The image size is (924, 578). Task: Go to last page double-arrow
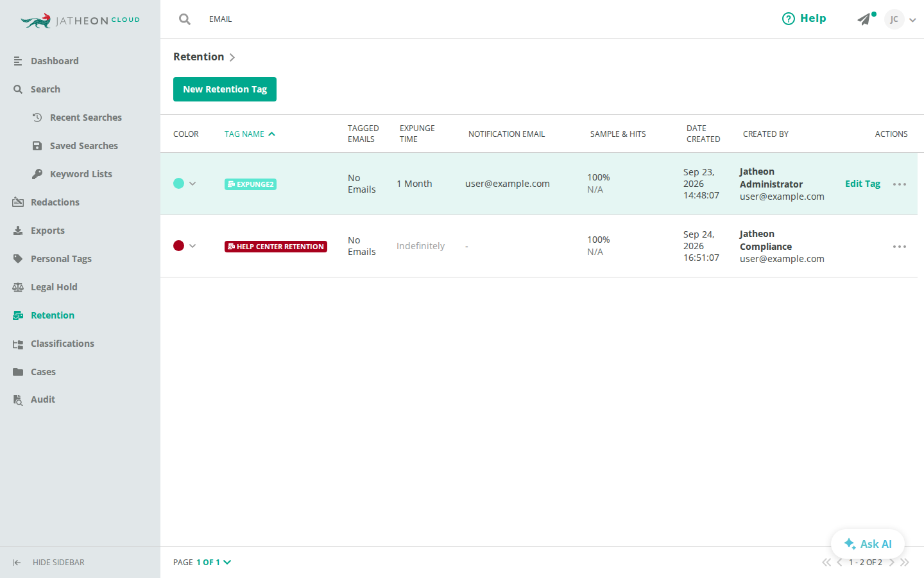pos(905,563)
